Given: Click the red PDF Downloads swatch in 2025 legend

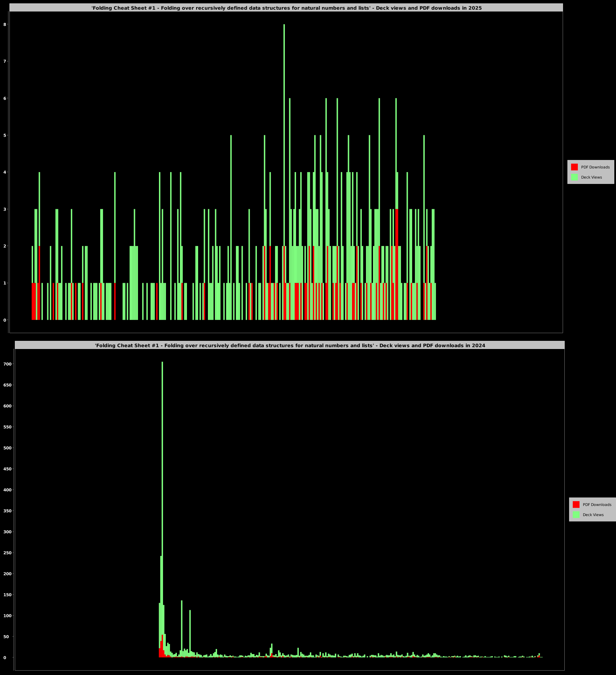Looking at the screenshot, I should (574, 167).
